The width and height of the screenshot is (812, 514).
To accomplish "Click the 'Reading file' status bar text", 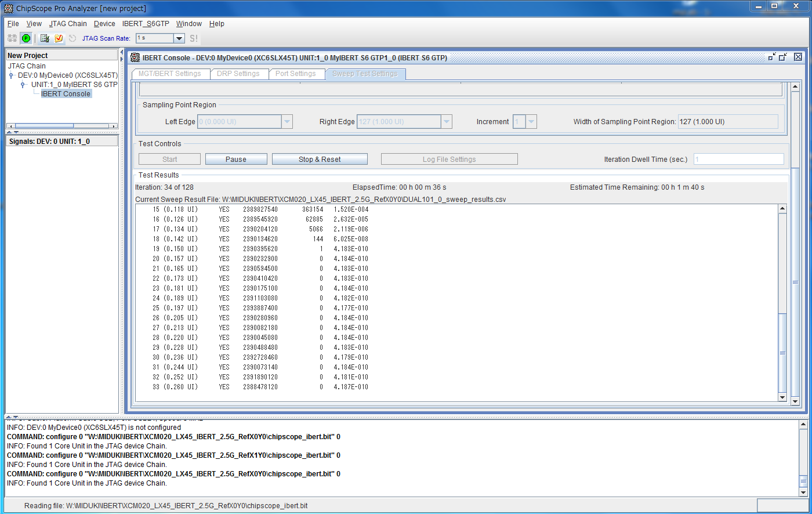I will [x=166, y=506].
